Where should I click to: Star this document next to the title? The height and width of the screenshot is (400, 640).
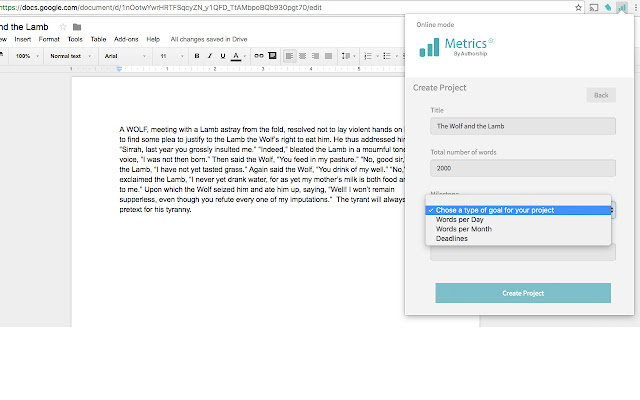point(63,27)
